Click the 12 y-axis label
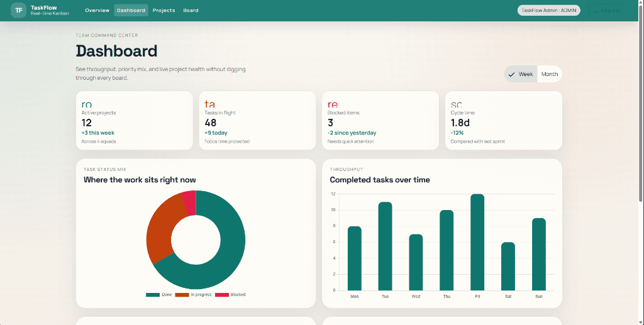Image resolution: width=644 pixels, height=325 pixels. point(333,194)
